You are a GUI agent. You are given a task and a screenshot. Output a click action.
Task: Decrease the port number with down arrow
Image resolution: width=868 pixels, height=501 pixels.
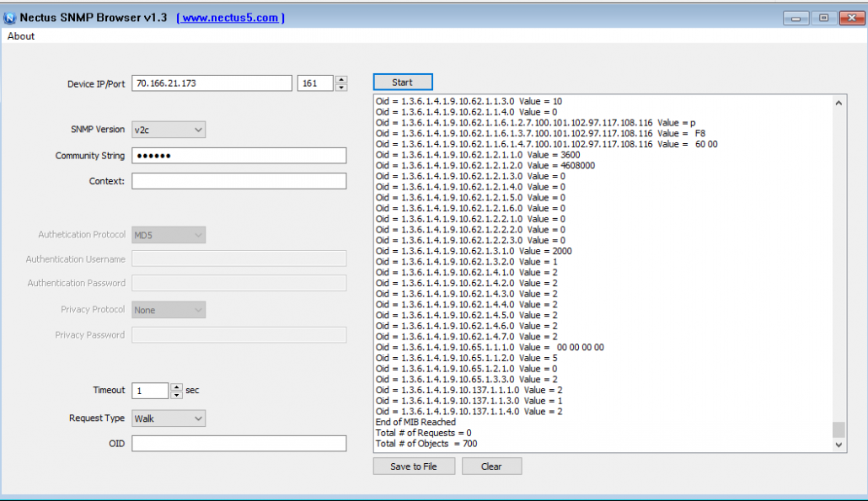coord(341,88)
